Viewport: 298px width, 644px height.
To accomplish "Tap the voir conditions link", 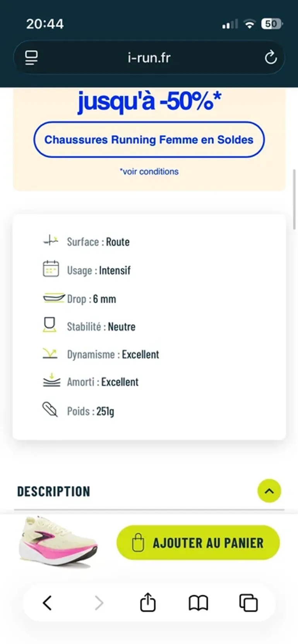I will 149,171.
